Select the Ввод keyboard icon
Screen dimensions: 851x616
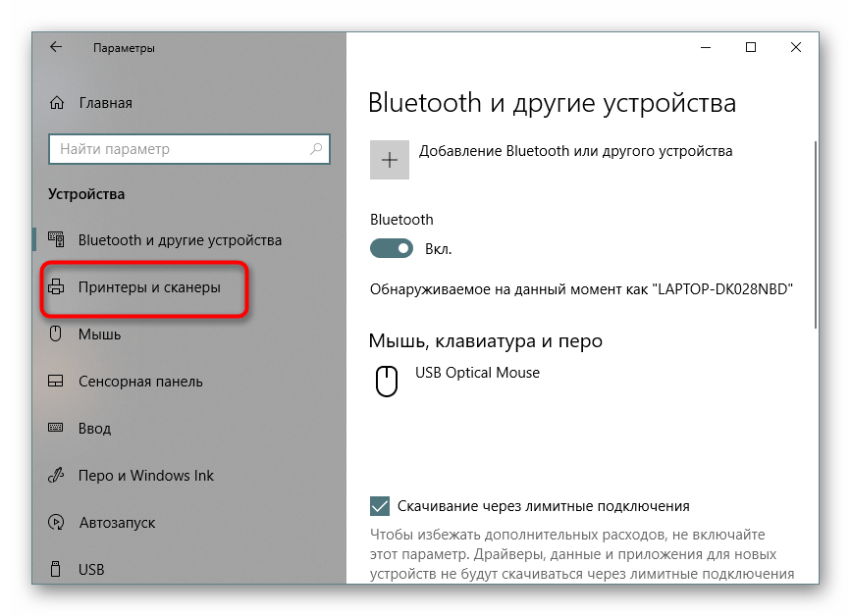coord(56,428)
